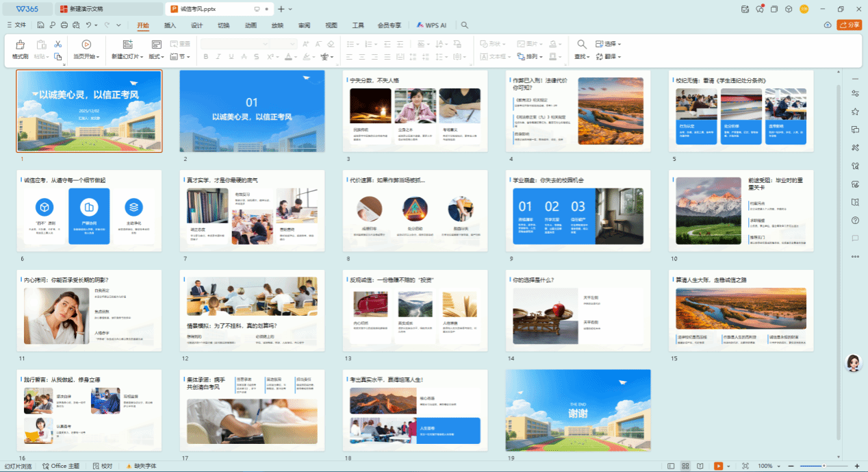Viewport: 868px width, 472px height.
Task: Click the Missing Fonts (缺失字体) status button
Action: point(140,466)
